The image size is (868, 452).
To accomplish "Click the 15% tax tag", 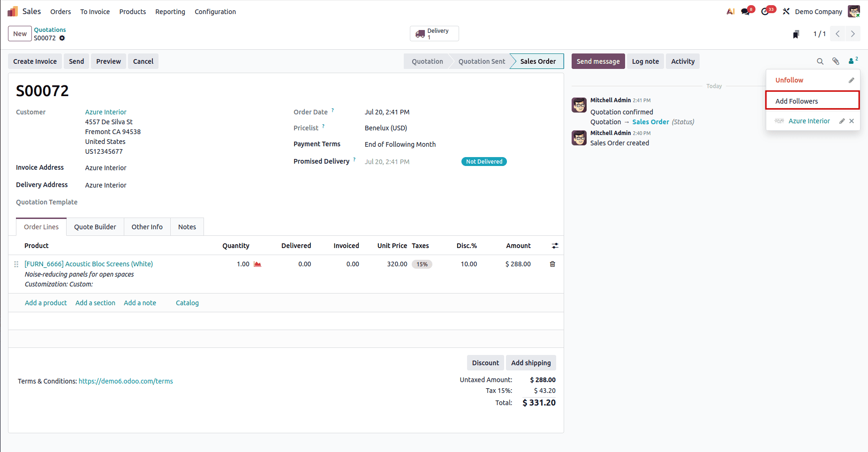I will pos(422,264).
